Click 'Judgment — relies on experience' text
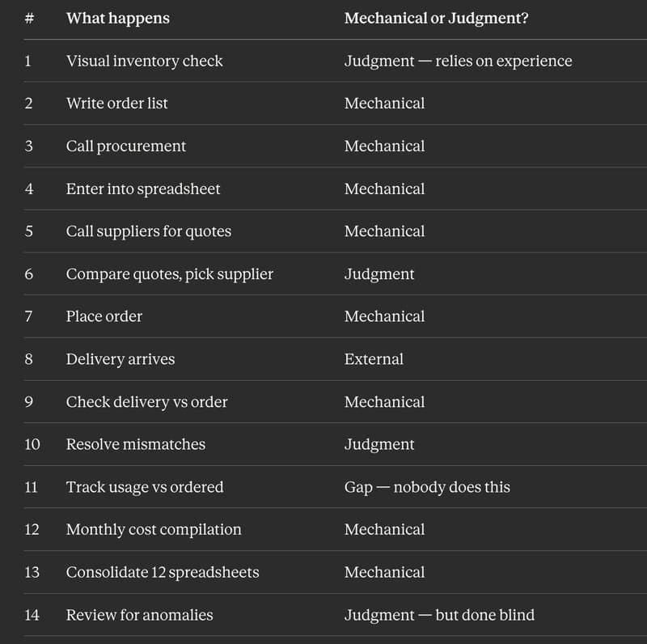The width and height of the screenshot is (647, 644). [x=458, y=61]
